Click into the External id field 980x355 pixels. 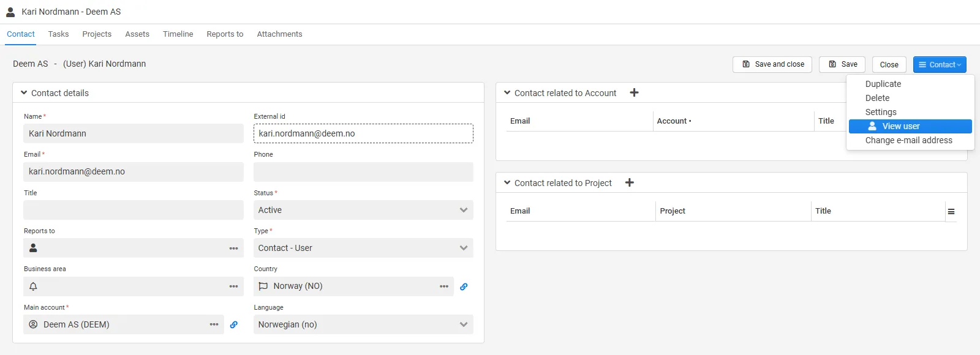pos(363,133)
